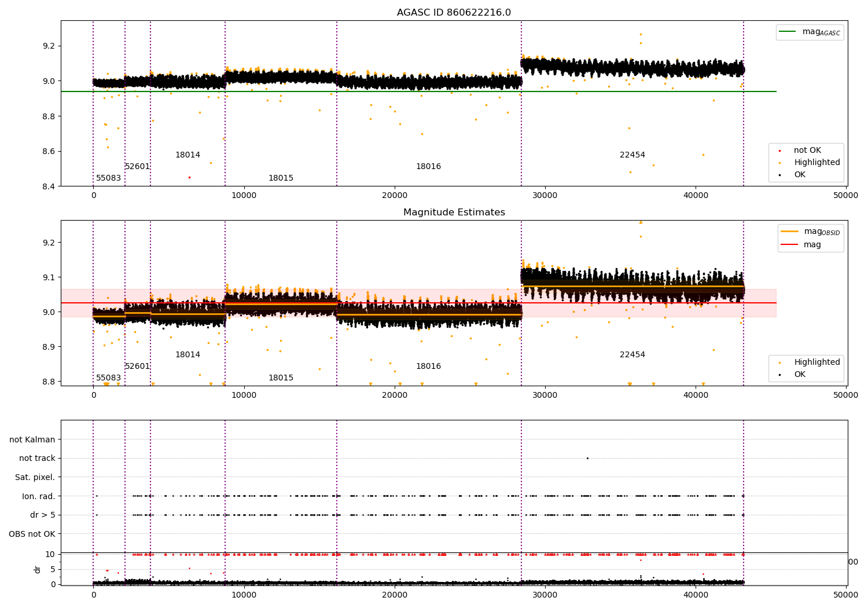Click red 'not OK' marker swatch in top legend

[x=779, y=151]
